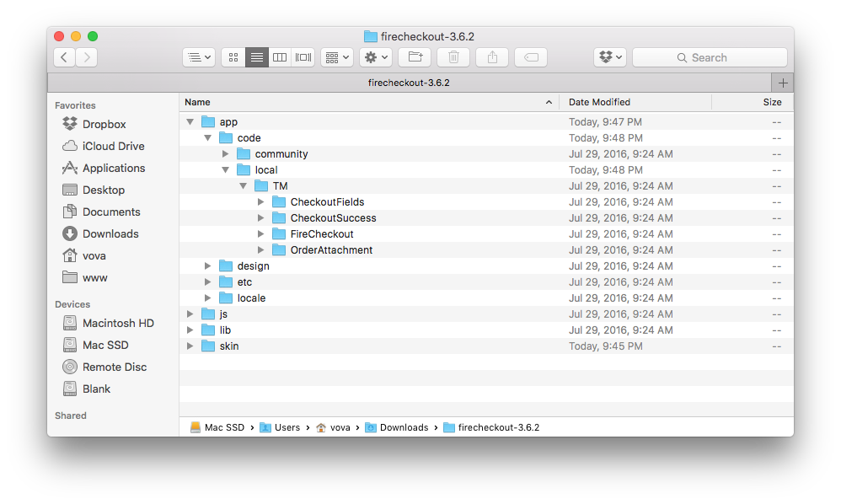This screenshot has height=504, width=841.
Task: Open the item arrangement dropdown
Action: click(x=337, y=57)
